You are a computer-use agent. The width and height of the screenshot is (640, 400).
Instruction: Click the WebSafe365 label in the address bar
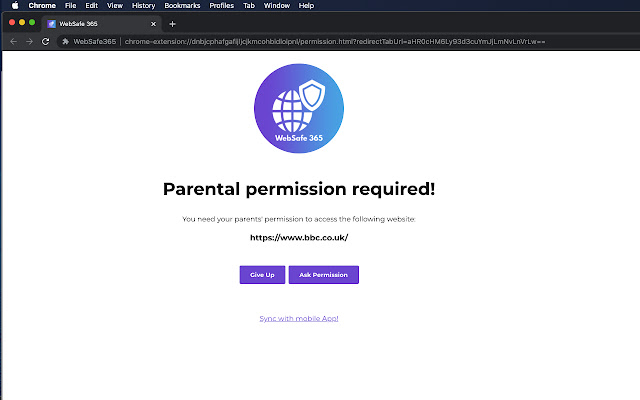pyautogui.click(x=95, y=41)
